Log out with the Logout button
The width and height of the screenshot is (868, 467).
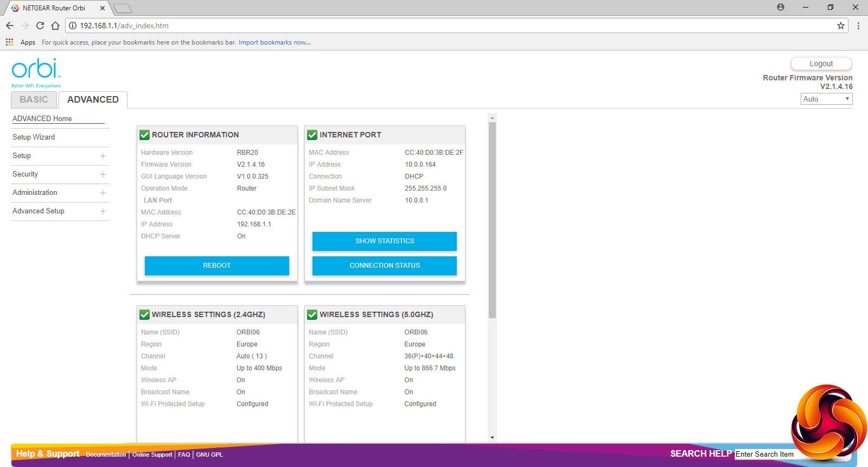point(821,64)
